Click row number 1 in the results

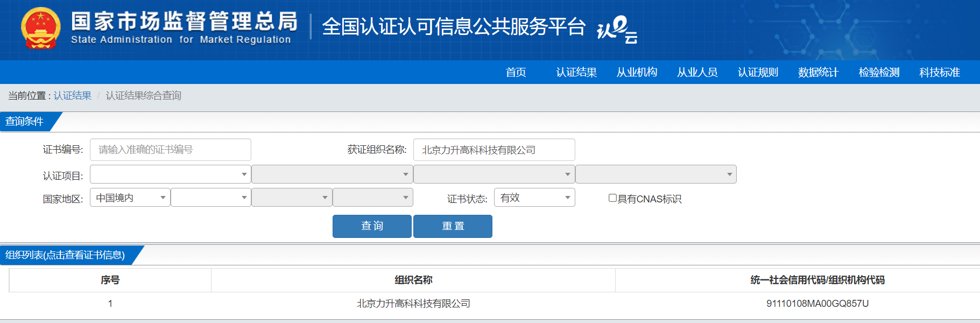110,304
